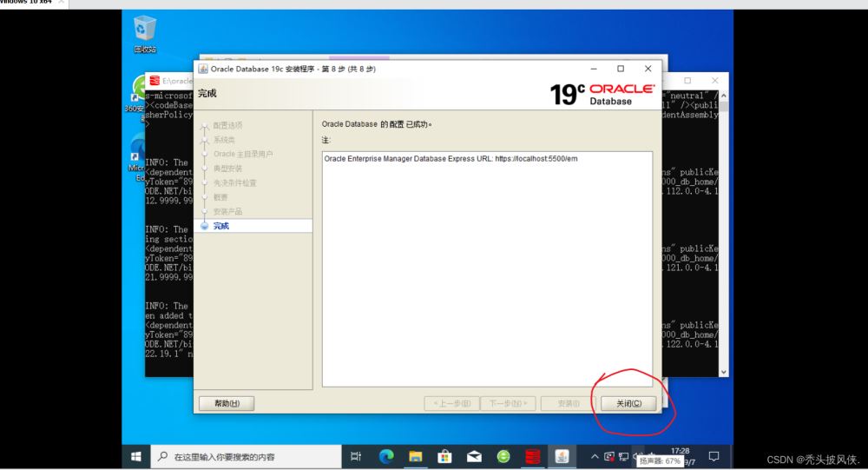
Task: Open the Windows Start menu
Action: (x=136, y=456)
